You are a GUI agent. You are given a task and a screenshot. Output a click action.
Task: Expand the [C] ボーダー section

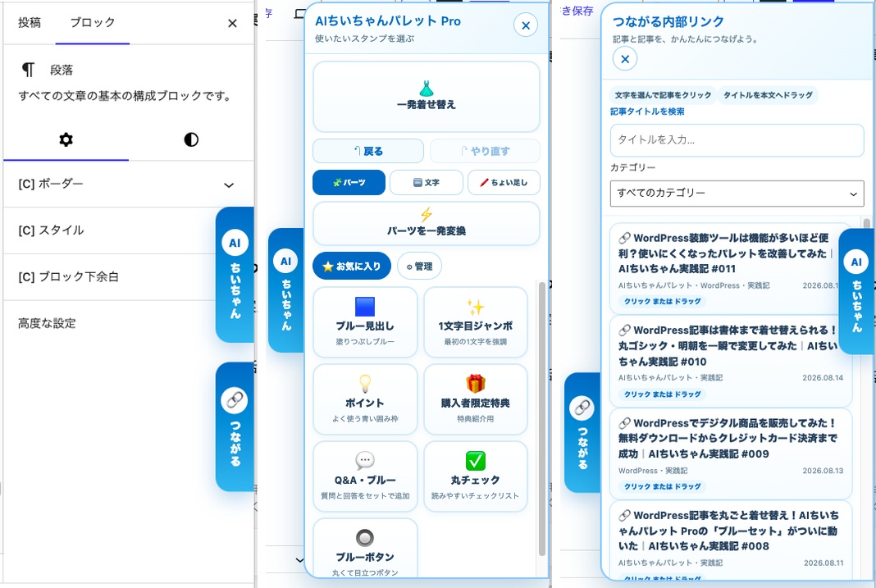pos(129,185)
